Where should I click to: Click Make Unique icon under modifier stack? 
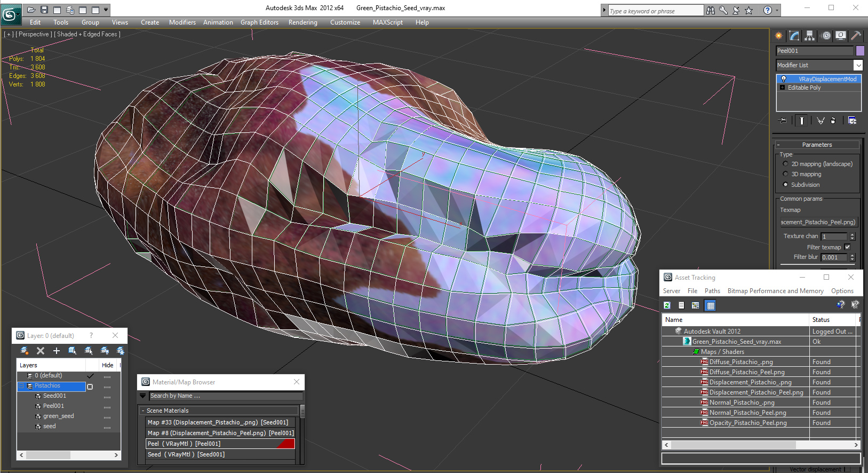[821, 121]
